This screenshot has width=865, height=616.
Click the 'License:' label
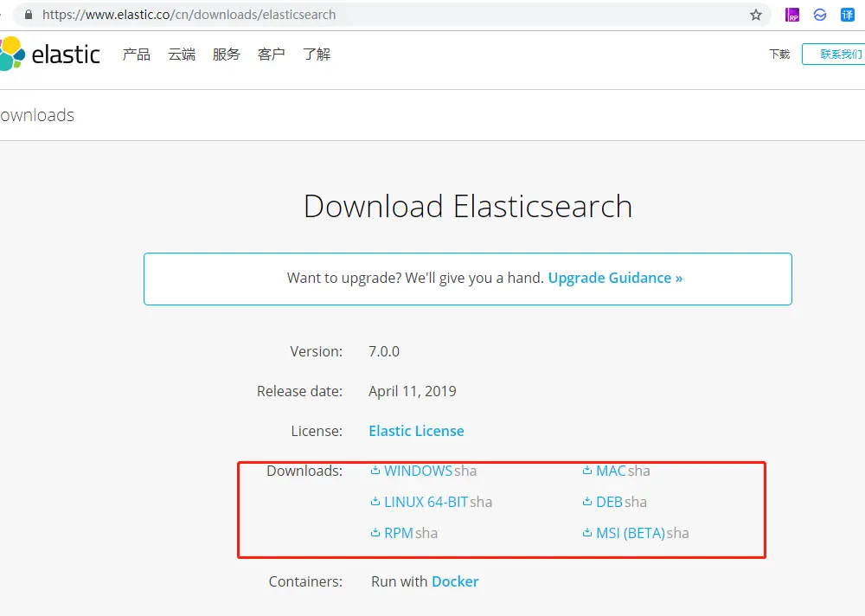317,431
